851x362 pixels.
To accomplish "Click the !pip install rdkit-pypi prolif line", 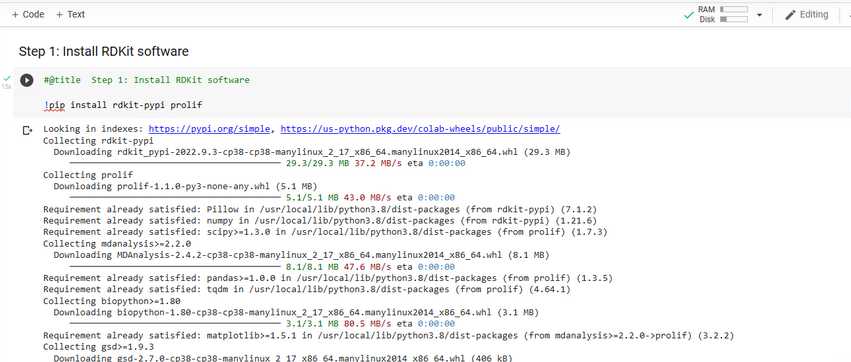I will pyautogui.click(x=123, y=105).
